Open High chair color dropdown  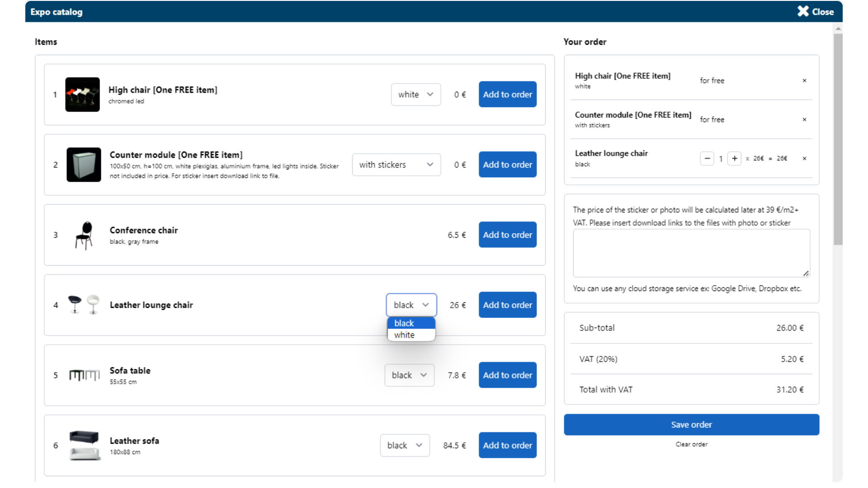click(x=415, y=94)
